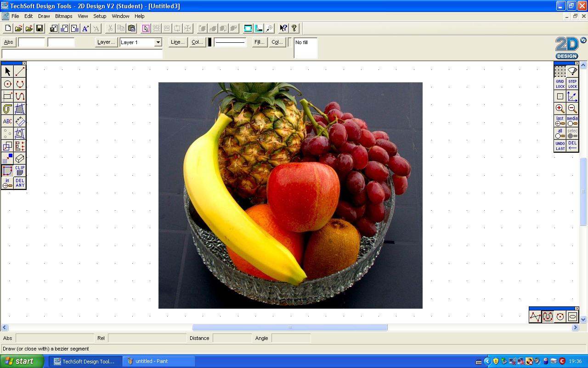Open the CLIP tool in the toolbox
The image size is (588, 368).
[20, 171]
